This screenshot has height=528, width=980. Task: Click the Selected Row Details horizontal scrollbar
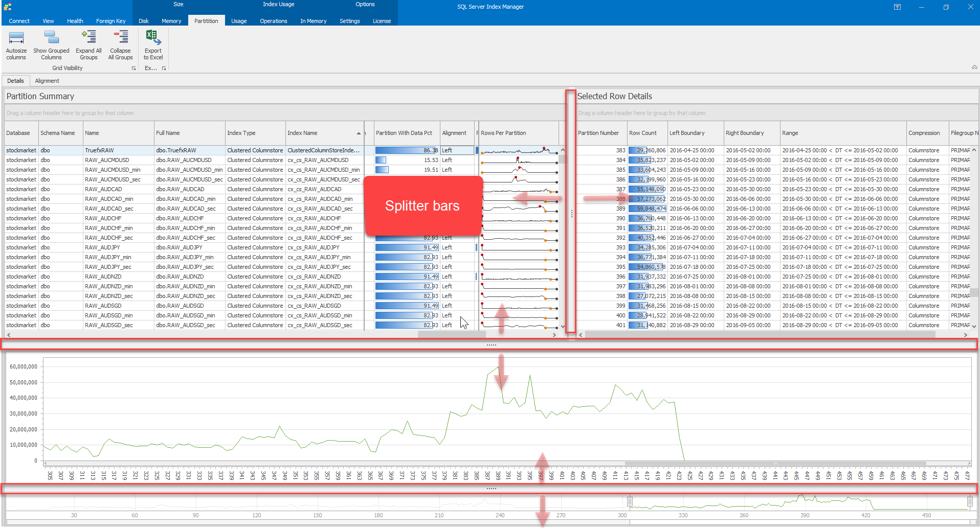773,335
